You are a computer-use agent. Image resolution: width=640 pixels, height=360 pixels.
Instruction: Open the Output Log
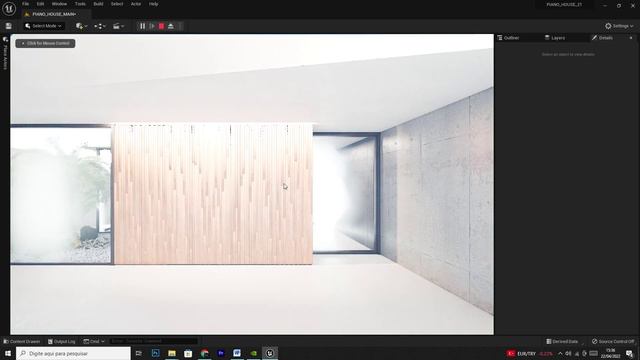(x=61, y=341)
